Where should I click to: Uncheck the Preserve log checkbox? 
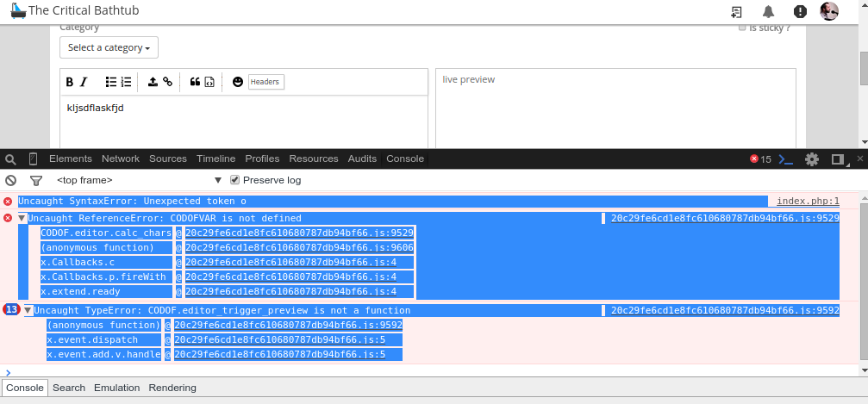point(234,179)
